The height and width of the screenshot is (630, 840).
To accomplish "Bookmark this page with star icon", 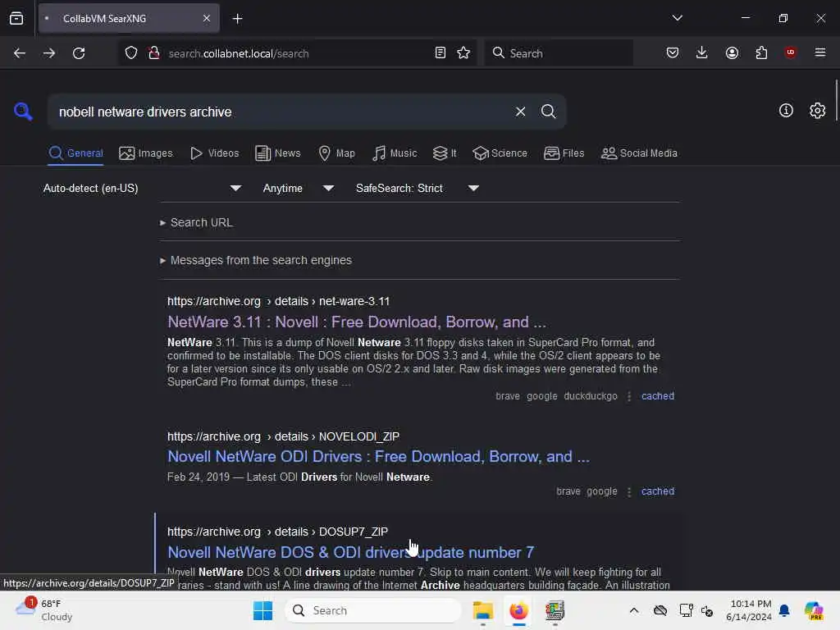I will [x=463, y=52].
